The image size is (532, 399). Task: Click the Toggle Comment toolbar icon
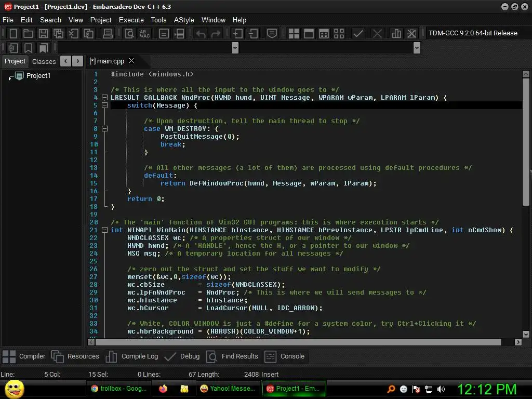(272, 33)
